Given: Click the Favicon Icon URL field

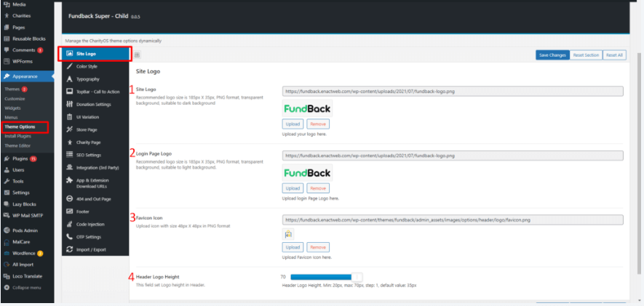Looking at the screenshot, I should [453, 220].
